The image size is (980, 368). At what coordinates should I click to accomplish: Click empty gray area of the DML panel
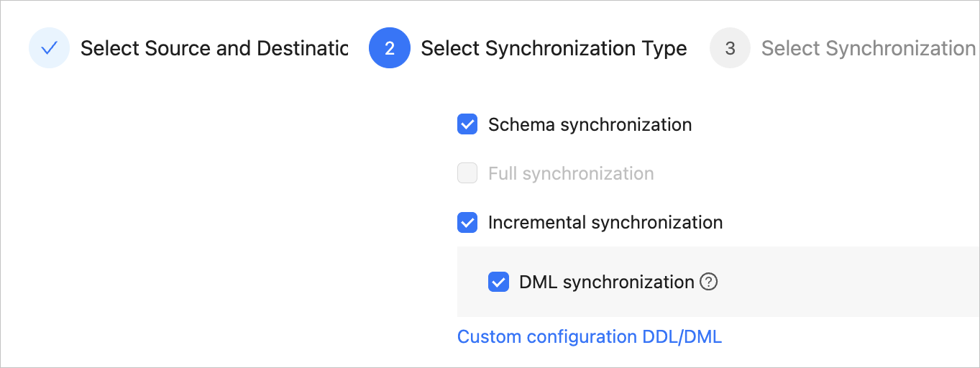point(848,282)
